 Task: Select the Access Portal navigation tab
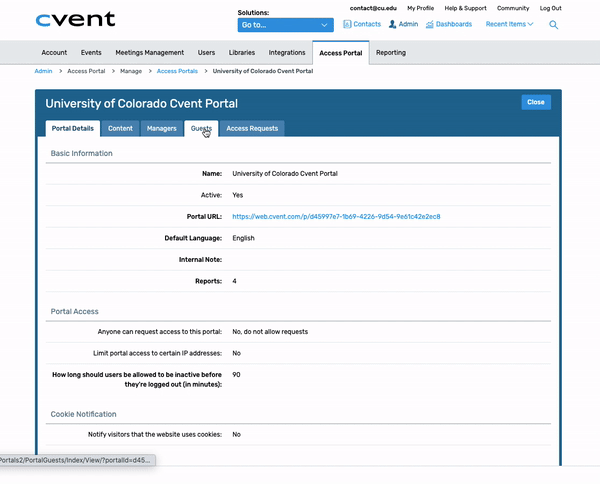[x=341, y=53]
